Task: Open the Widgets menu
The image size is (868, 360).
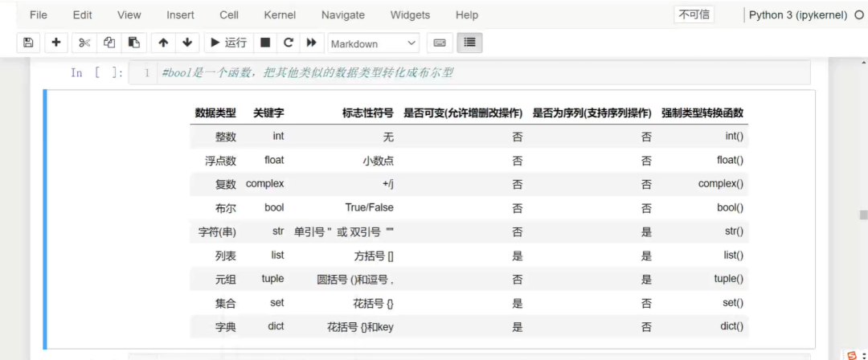Action: click(410, 15)
